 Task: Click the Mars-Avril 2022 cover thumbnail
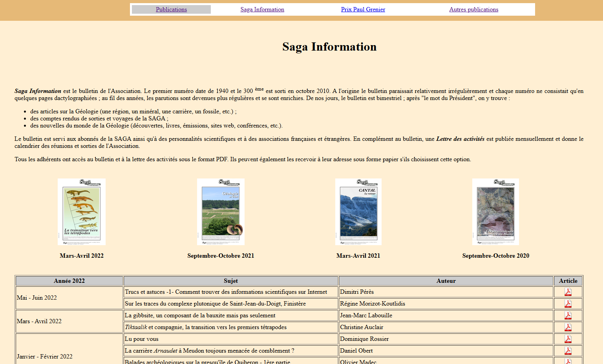(82, 212)
